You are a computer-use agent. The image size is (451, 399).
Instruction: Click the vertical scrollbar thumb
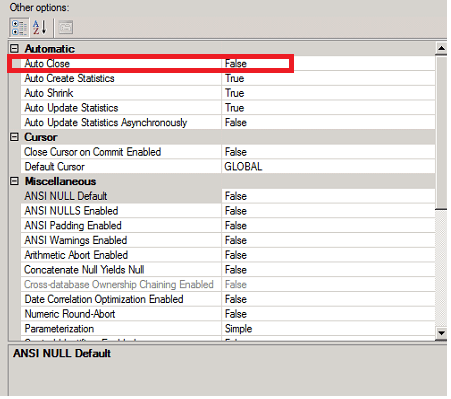[441, 133]
